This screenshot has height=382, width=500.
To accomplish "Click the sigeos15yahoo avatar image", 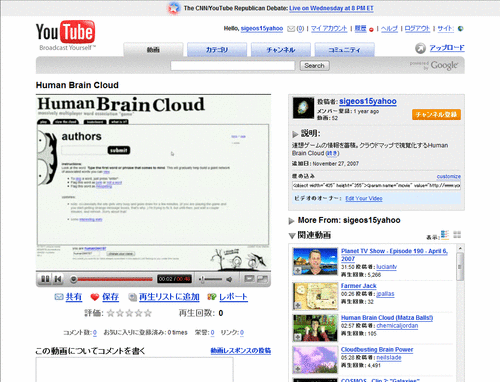I will [x=303, y=108].
